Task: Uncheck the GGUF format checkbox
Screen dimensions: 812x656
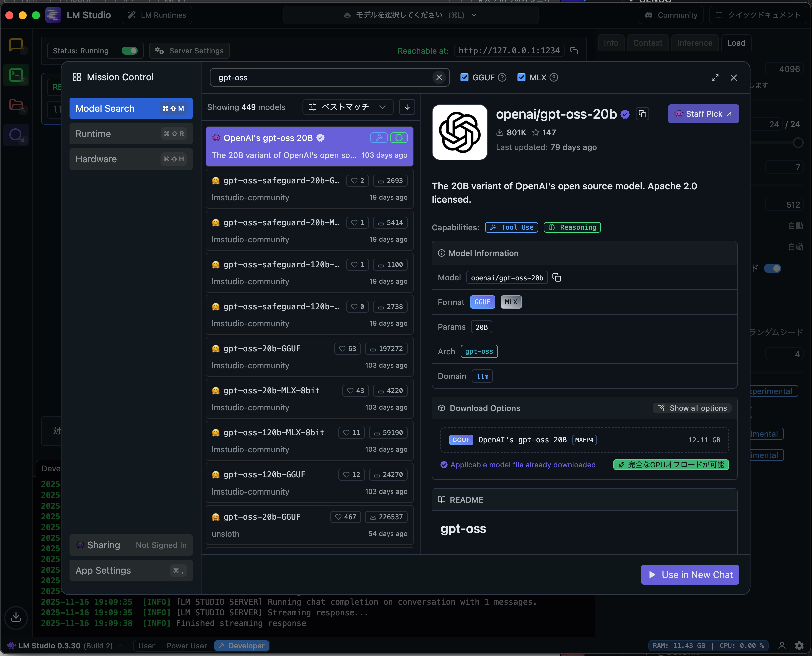Action: click(x=464, y=77)
